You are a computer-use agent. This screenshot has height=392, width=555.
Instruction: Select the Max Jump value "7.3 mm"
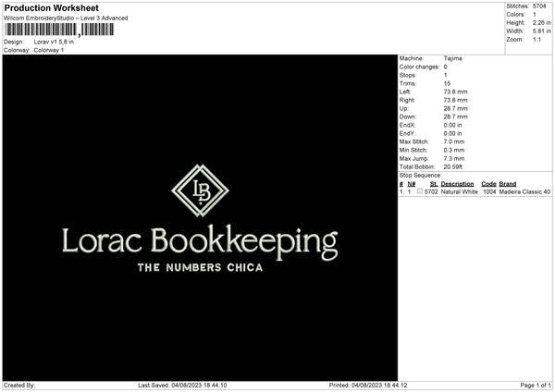coord(454,158)
